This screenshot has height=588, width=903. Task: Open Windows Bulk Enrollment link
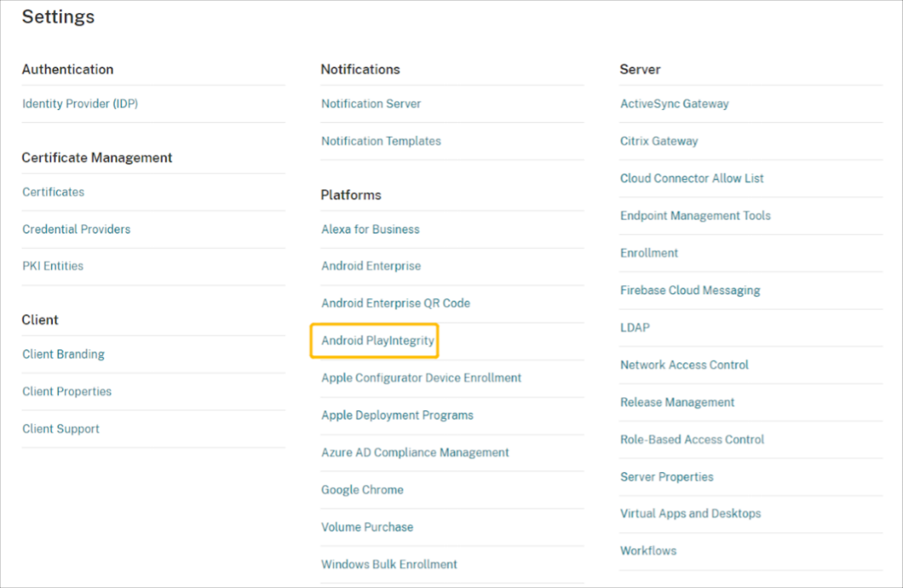click(x=389, y=564)
